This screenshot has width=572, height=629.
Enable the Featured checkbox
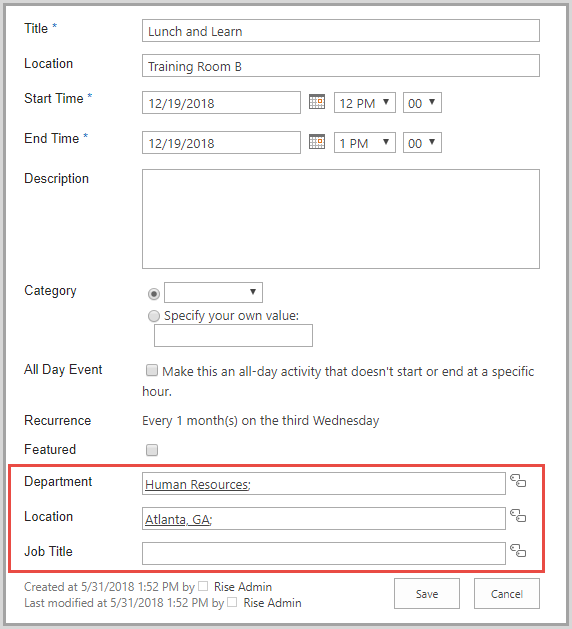[x=152, y=450]
